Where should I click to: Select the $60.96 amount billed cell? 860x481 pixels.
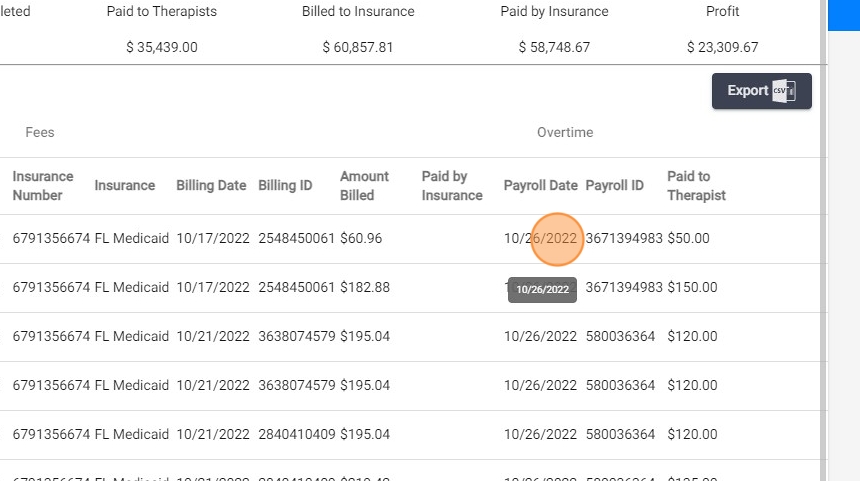click(361, 239)
